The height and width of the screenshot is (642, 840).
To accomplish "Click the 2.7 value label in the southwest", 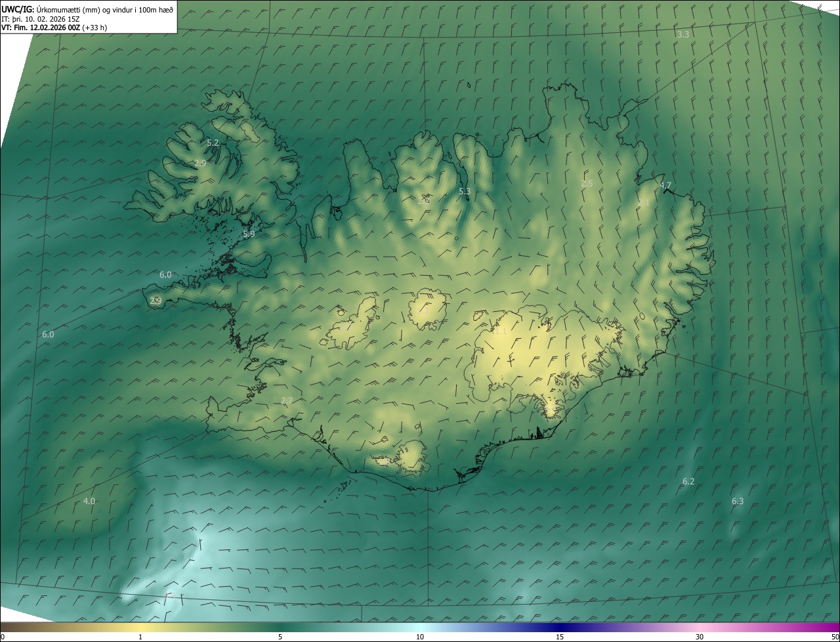I will [x=287, y=400].
